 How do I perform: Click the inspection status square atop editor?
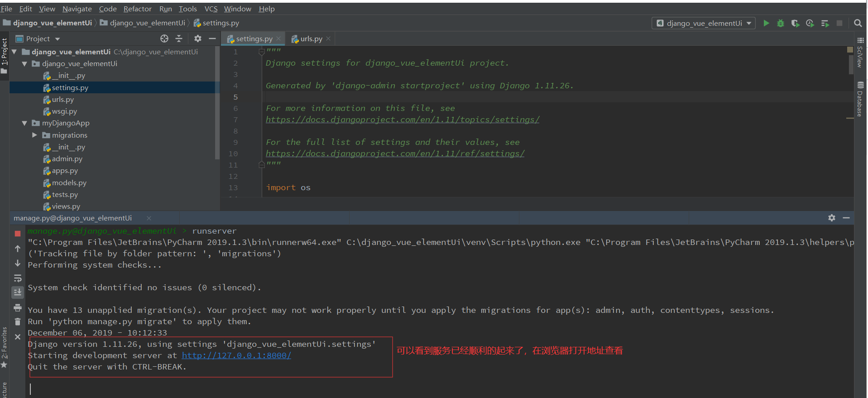[850, 49]
